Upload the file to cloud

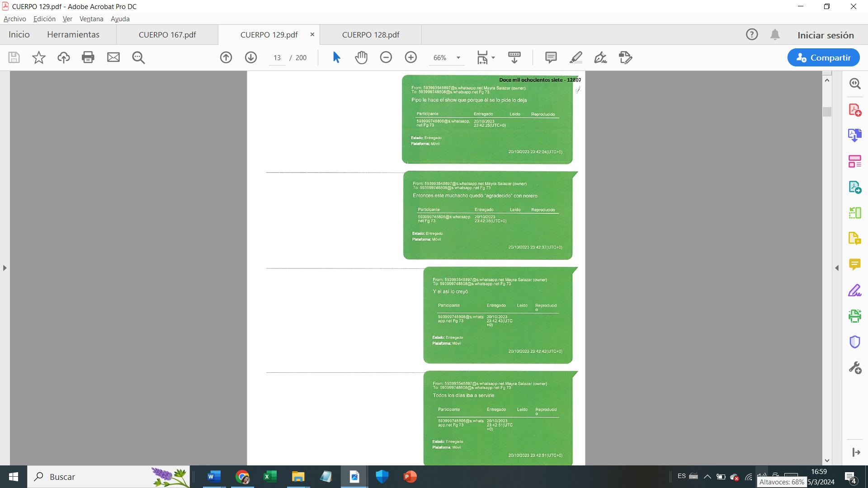pyautogui.click(x=64, y=57)
